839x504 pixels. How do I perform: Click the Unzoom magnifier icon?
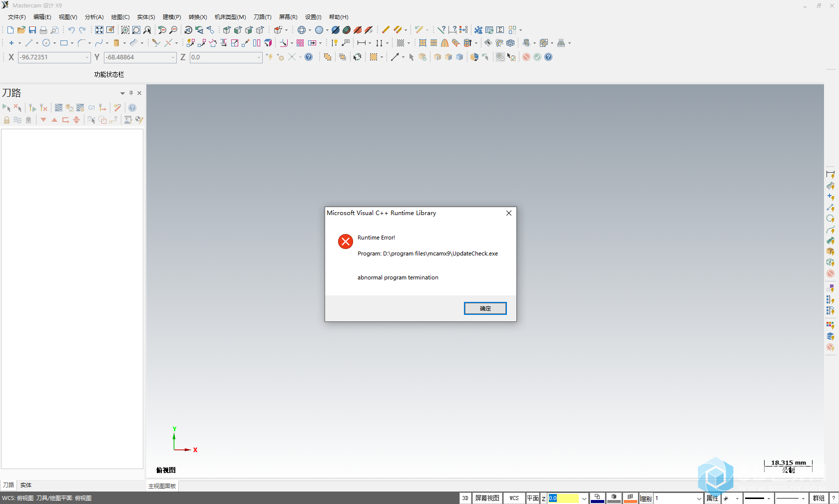coord(173,30)
